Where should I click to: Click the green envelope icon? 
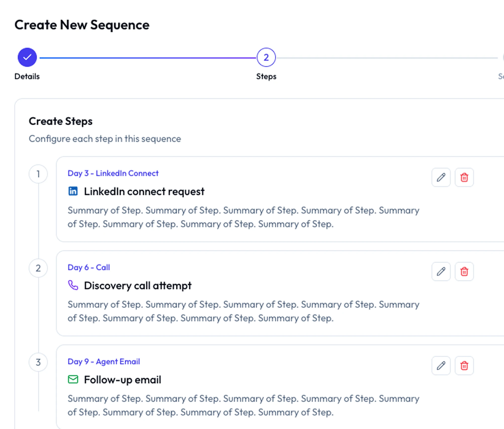pyautogui.click(x=73, y=379)
